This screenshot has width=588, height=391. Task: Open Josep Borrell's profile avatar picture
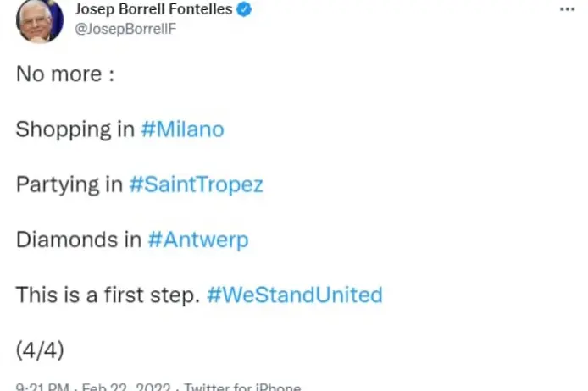pyautogui.click(x=39, y=20)
